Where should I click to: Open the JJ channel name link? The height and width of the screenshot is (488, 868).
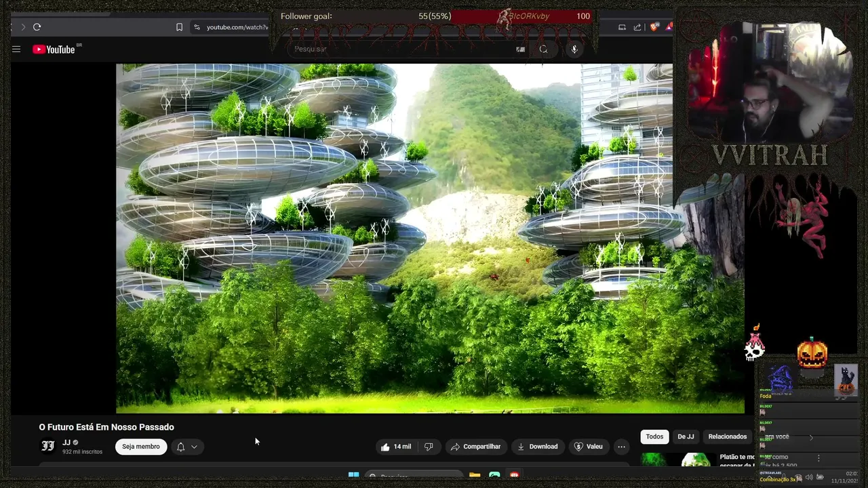click(x=66, y=443)
